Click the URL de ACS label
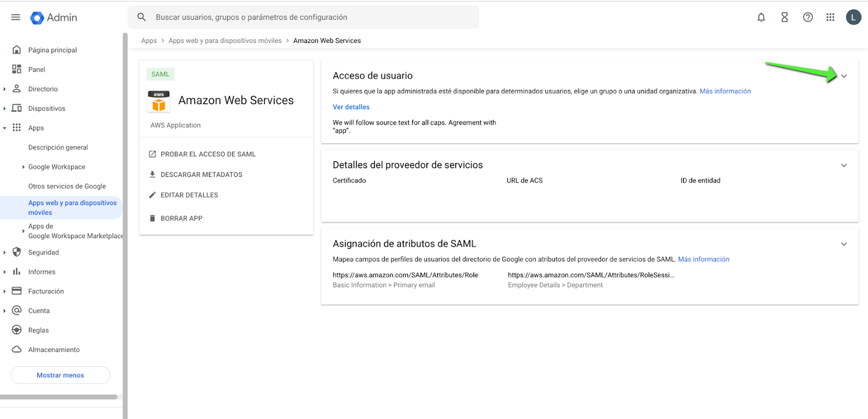 click(x=525, y=181)
